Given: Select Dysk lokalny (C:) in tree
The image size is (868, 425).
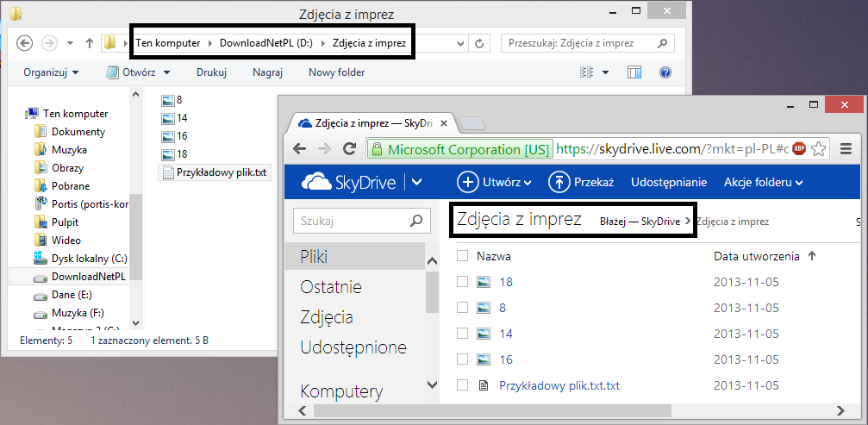Looking at the screenshot, I should tap(81, 258).
